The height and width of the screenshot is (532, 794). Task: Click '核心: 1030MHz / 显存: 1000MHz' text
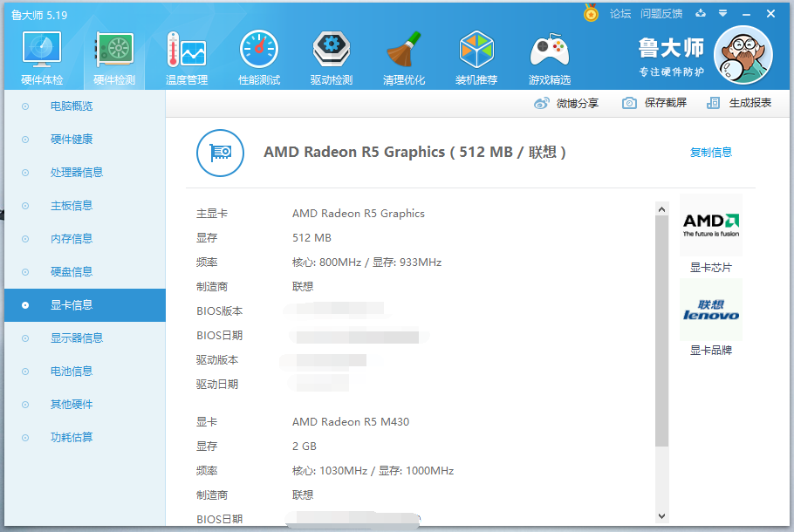tap(373, 471)
